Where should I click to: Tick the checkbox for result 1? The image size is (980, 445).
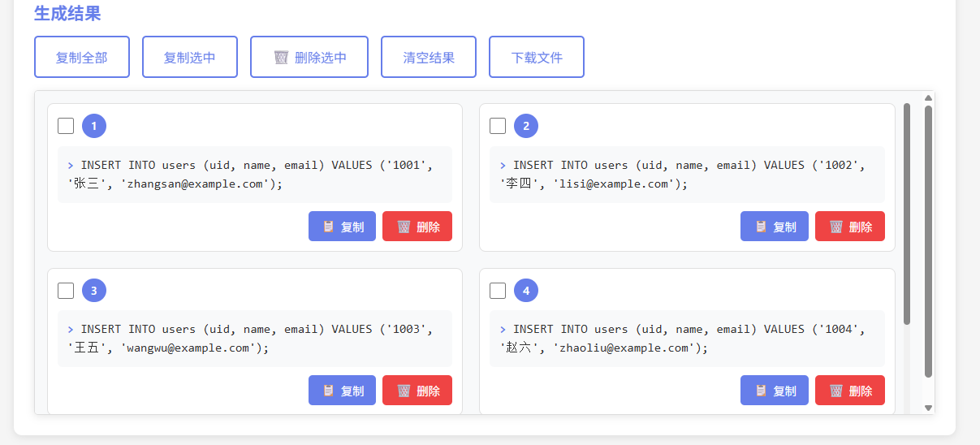pos(66,126)
